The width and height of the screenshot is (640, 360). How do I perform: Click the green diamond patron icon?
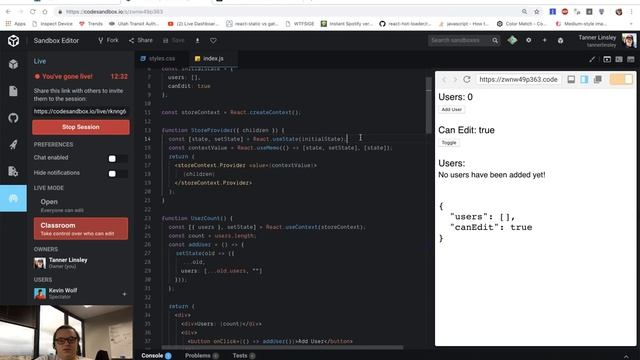point(512,40)
